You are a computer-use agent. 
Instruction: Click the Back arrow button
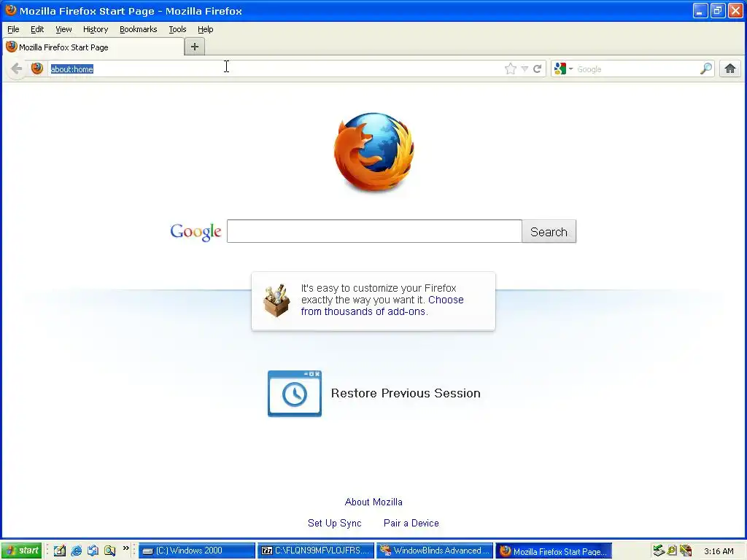(17, 69)
